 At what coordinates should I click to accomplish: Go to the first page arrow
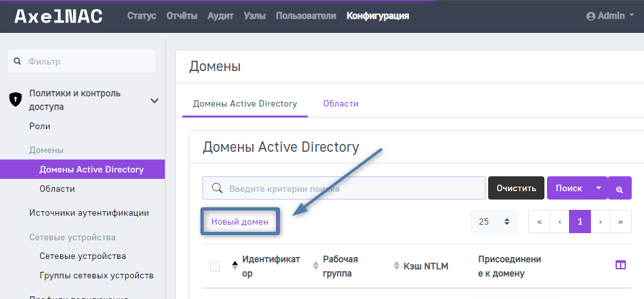pyautogui.click(x=539, y=222)
